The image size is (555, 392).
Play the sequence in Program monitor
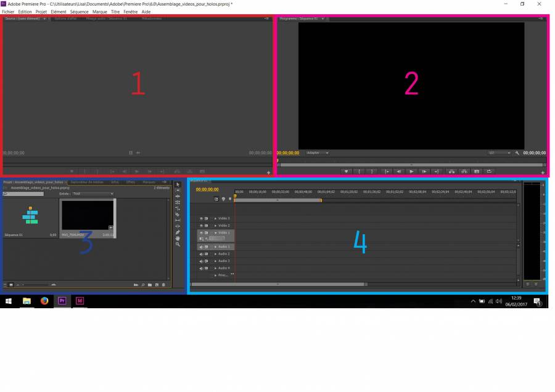(411, 171)
